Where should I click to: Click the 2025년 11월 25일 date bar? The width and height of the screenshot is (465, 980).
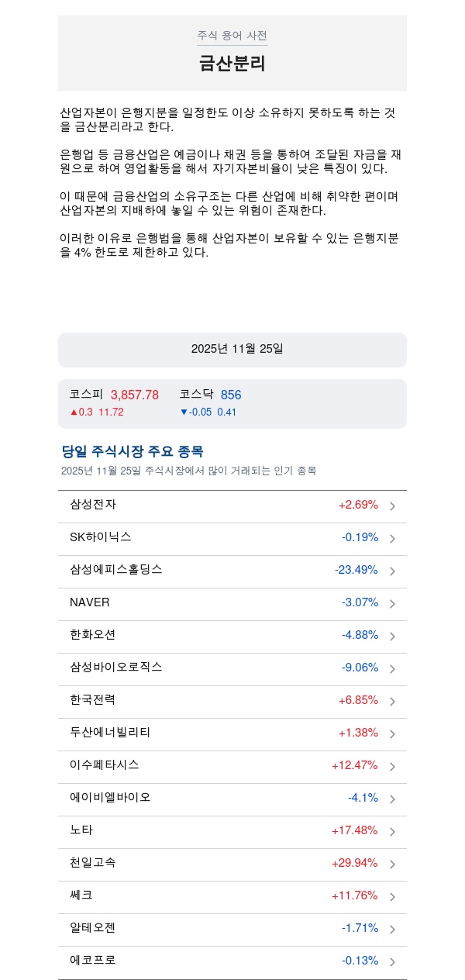point(232,350)
